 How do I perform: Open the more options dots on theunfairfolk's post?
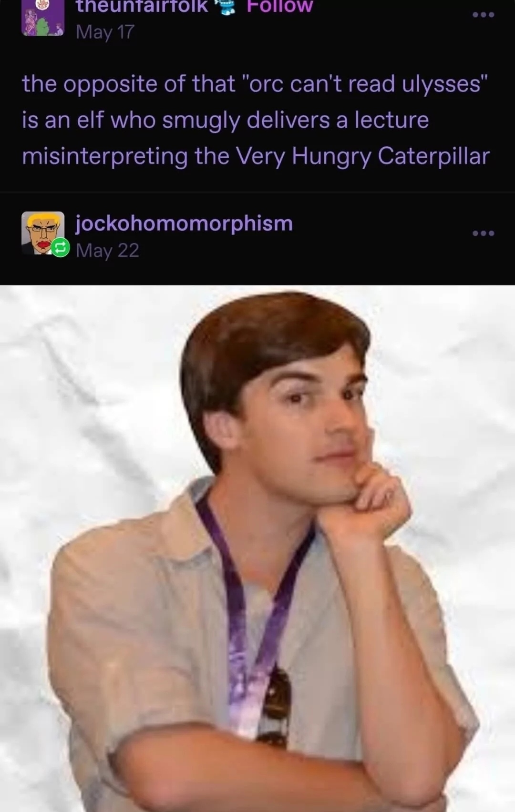pos(483,15)
